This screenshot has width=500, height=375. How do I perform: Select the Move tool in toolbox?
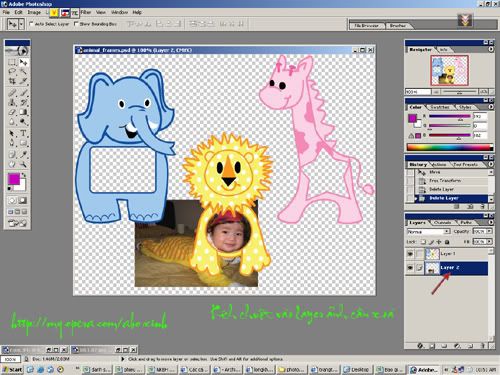point(23,62)
